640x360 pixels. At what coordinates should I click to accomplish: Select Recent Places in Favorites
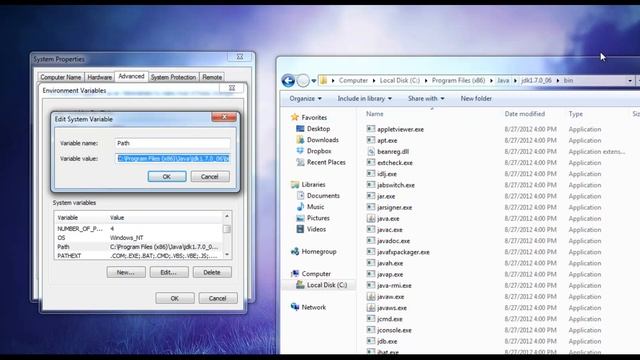326,162
